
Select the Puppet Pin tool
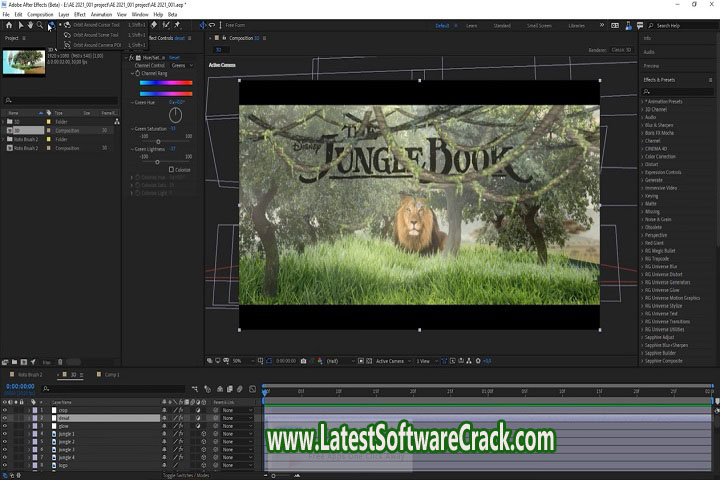(x=177, y=25)
